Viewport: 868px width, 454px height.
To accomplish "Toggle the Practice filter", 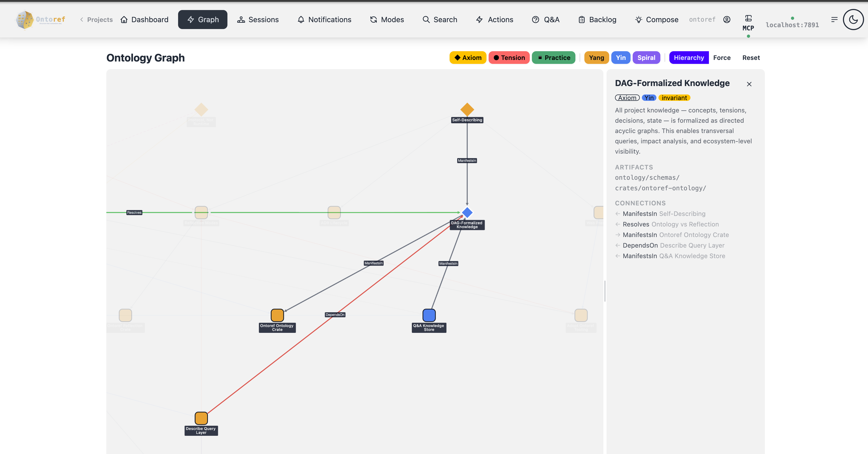I will point(553,58).
